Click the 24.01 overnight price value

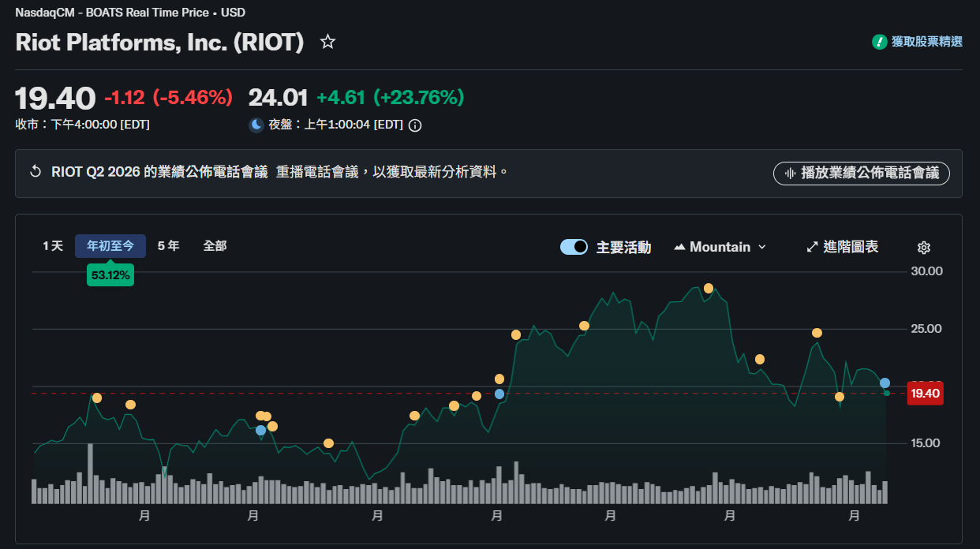point(278,98)
